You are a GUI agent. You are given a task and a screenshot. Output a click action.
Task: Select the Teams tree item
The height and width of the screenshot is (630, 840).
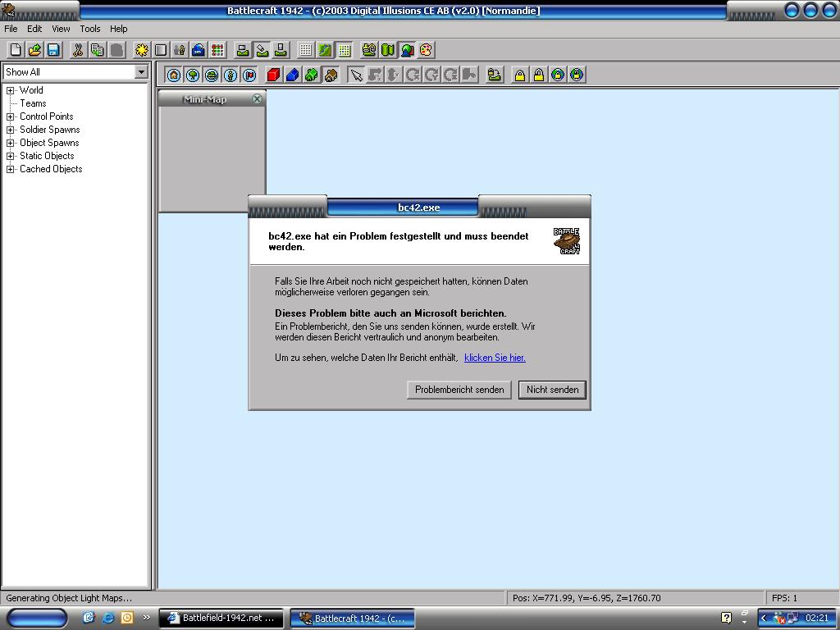click(33, 103)
